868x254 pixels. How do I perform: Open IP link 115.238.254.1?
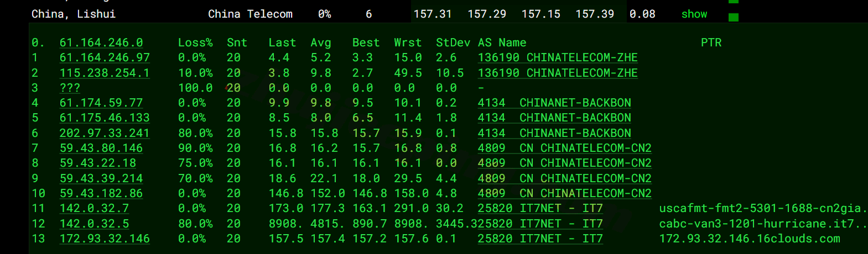(105, 73)
